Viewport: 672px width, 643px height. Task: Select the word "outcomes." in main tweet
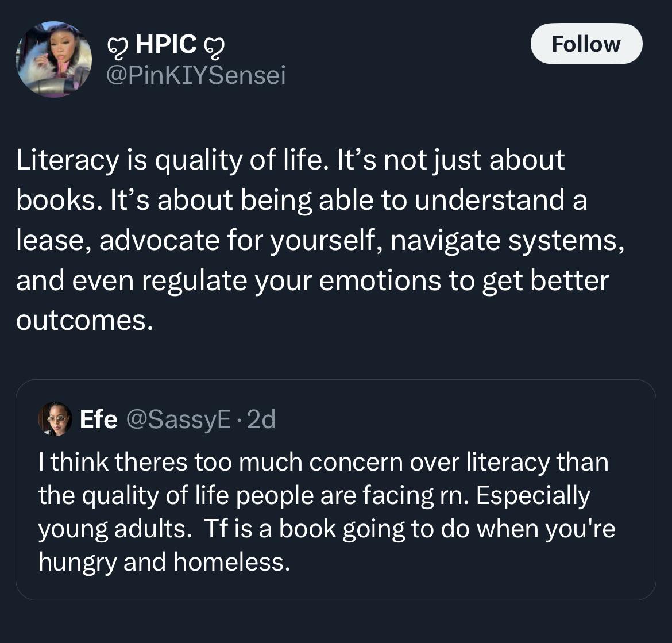(85, 320)
